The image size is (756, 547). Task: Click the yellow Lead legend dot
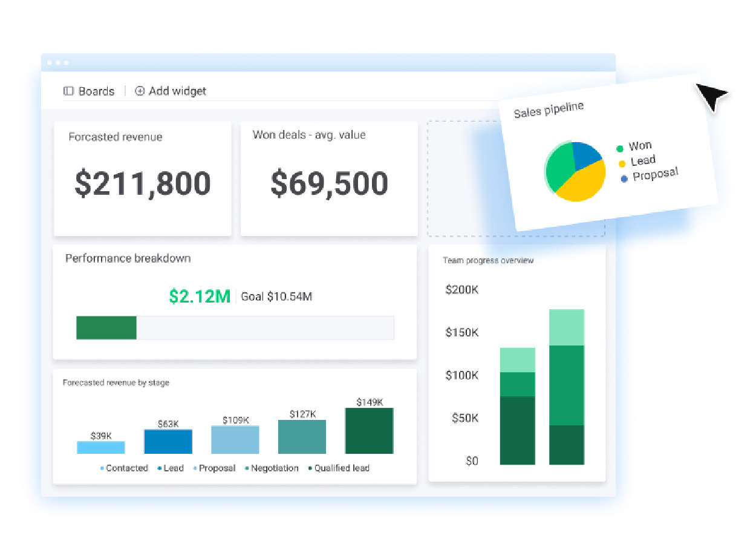click(621, 163)
